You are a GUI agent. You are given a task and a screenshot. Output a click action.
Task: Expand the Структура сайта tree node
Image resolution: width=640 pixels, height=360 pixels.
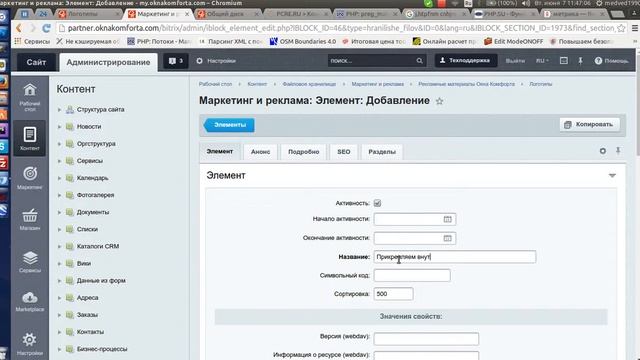pos(59,110)
